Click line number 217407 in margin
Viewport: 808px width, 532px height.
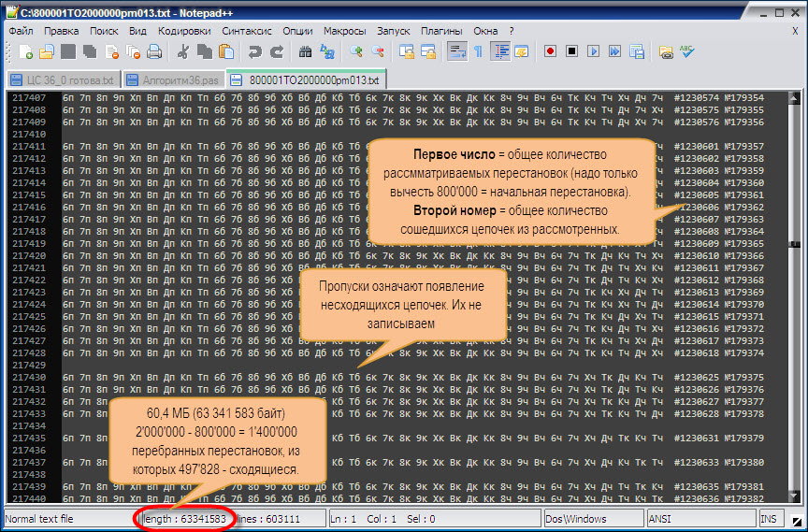29,98
